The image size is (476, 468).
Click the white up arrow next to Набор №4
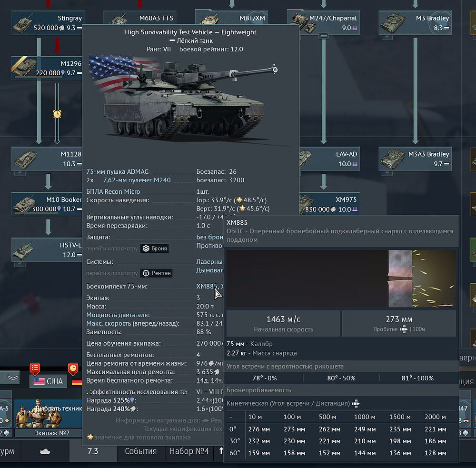(x=221, y=451)
